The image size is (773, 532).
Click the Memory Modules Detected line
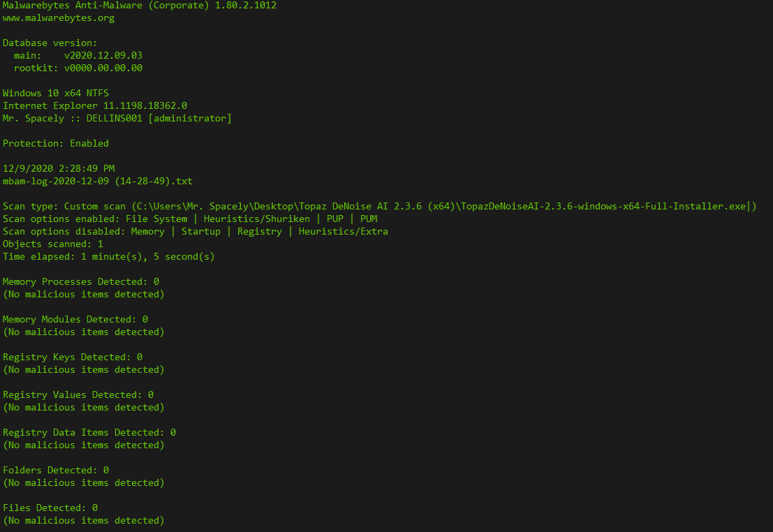pyautogui.click(x=75, y=320)
